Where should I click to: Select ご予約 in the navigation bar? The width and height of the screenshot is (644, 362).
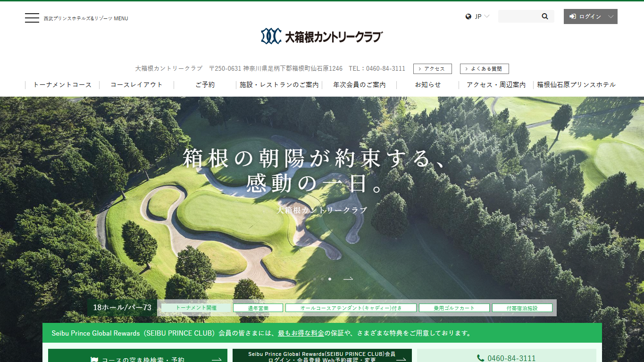pyautogui.click(x=205, y=85)
